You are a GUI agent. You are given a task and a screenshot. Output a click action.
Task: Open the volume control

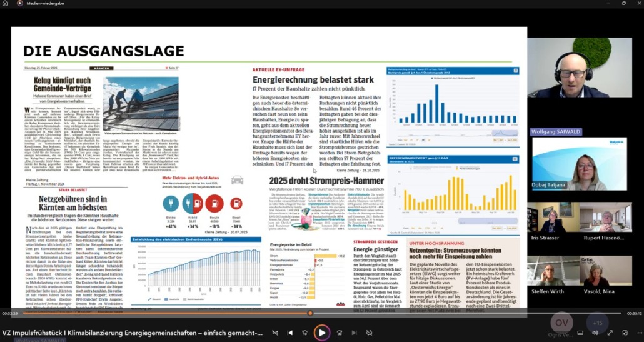(x=595, y=333)
